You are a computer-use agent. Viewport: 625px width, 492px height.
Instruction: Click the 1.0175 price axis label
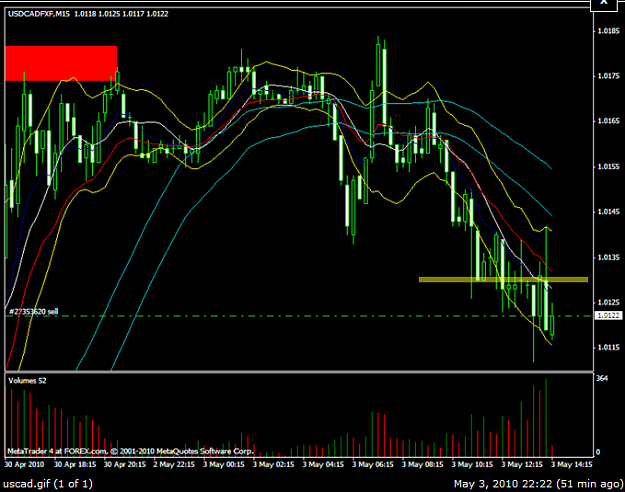point(609,76)
